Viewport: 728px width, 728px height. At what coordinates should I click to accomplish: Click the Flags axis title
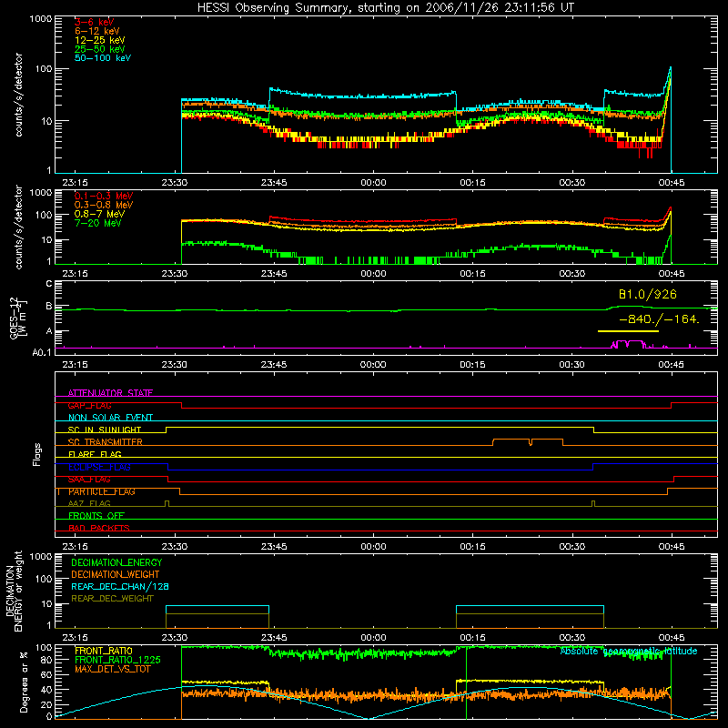tap(36, 454)
